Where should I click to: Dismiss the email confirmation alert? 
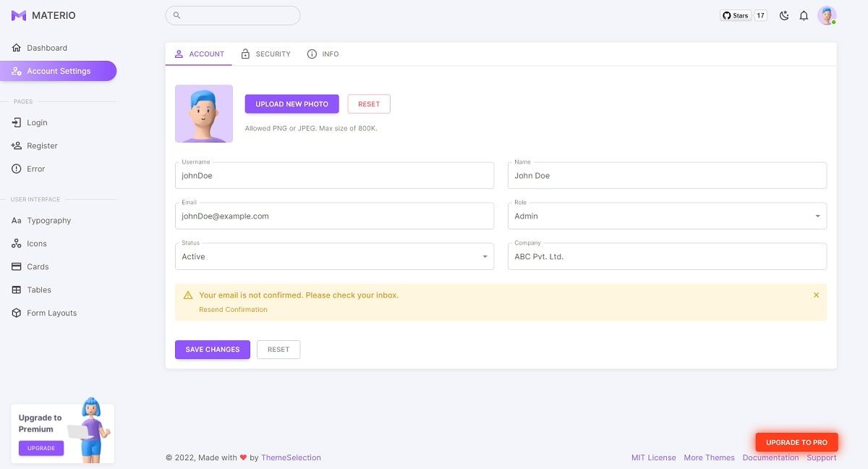[x=816, y=295]
